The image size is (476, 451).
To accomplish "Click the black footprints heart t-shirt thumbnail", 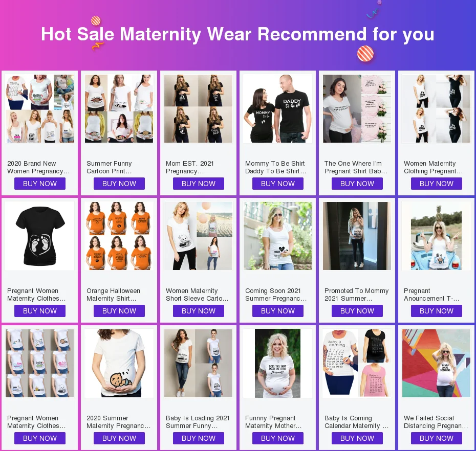I will [x=40, y=236].
